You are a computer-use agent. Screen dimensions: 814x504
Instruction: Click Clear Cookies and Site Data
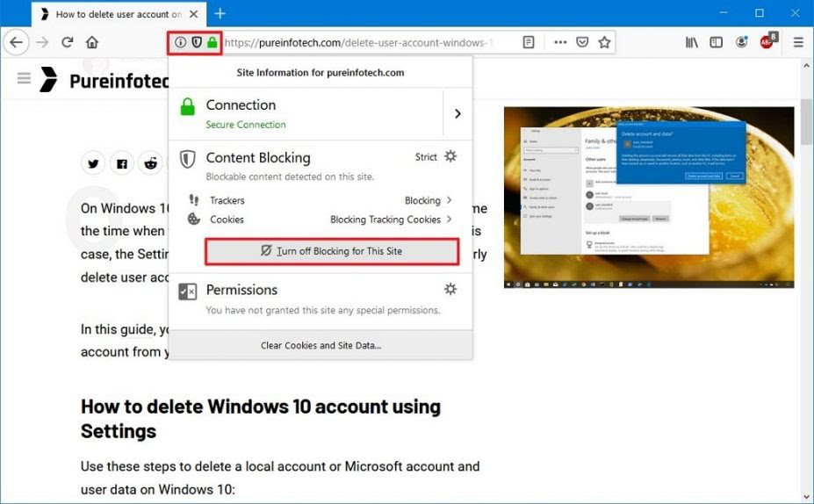coord(321,345)
